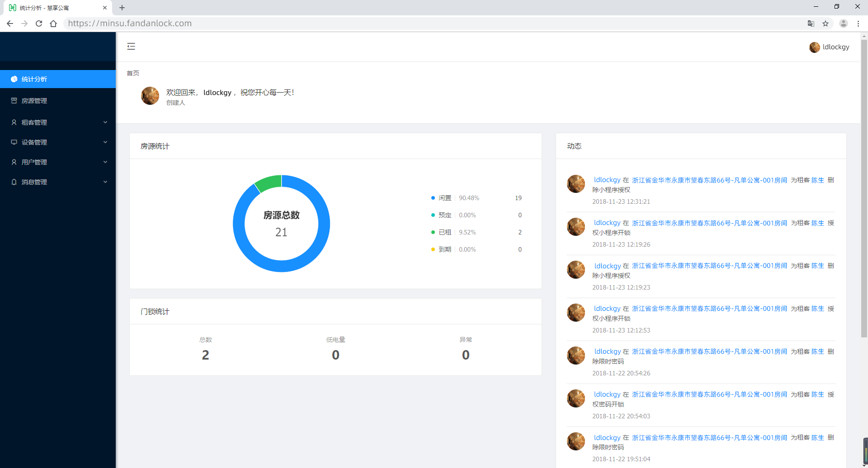Click the browser reload icon
The image size is (868, 468).
tap(39, 23)
